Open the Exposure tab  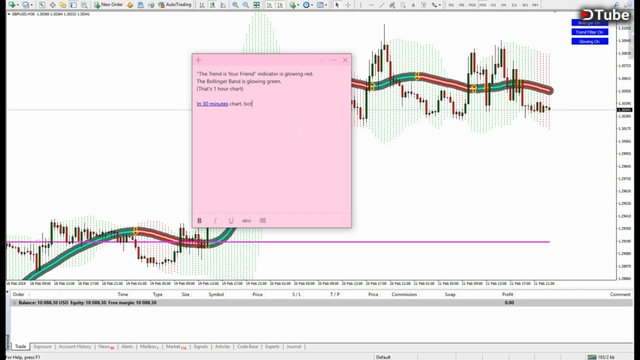point(42,347)
